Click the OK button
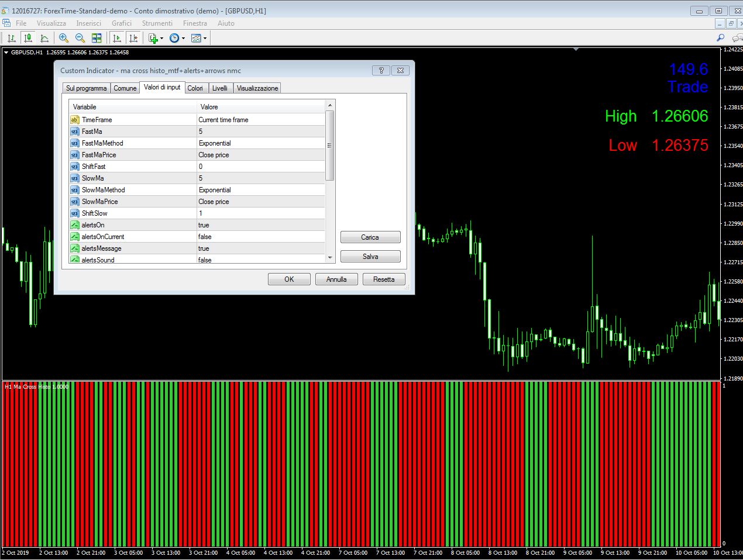The image size is (743, 560). click(x=289, y=279)
